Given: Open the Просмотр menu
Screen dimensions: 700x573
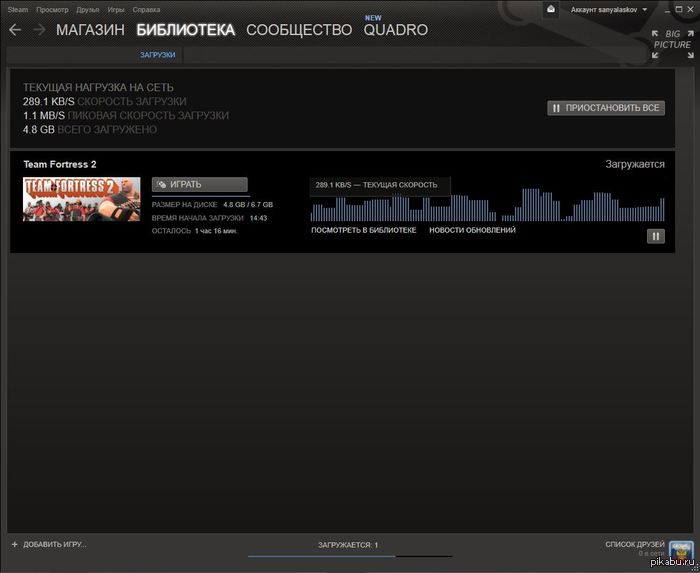Looking at the screenshot, I should (52, 9).
